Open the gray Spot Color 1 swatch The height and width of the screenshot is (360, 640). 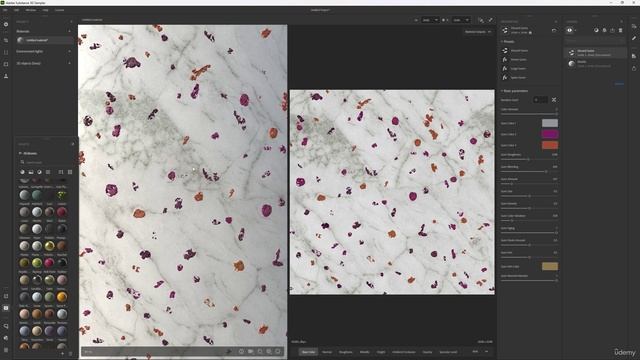tap(550, 123)
